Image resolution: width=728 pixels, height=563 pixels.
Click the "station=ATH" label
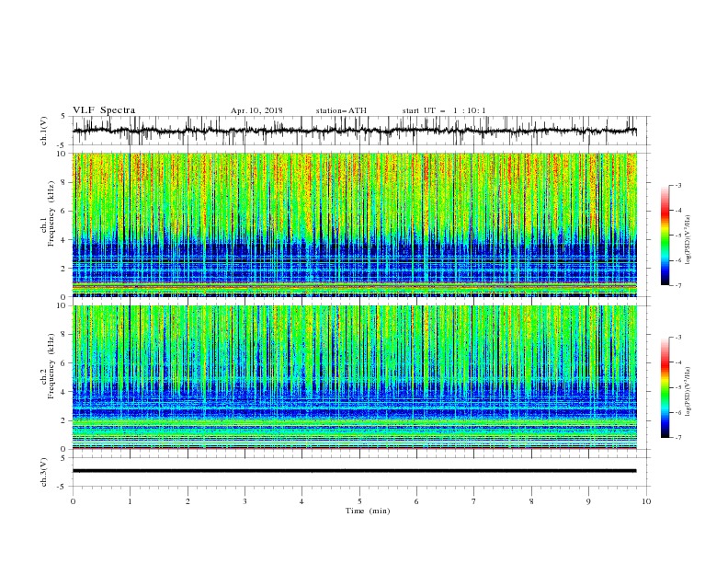[x=341, y=110]
